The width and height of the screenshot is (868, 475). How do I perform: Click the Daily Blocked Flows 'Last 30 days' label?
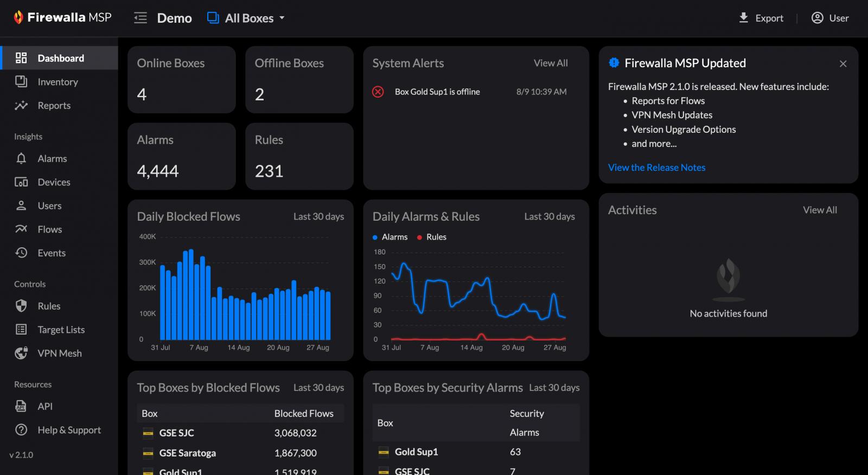[318, 216]
